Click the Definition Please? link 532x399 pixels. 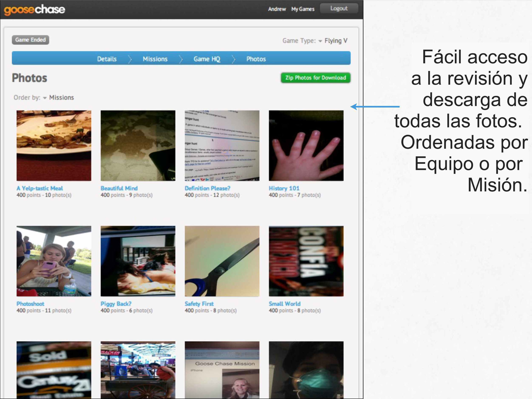point(208,188)
